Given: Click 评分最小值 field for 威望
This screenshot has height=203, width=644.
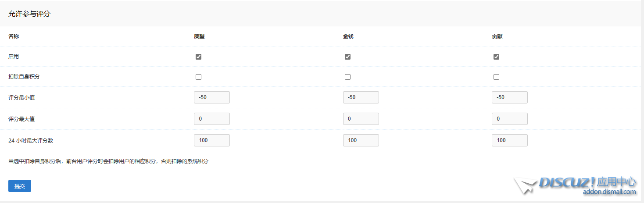Looking at the screenshot, I should [x=211, y=97].
